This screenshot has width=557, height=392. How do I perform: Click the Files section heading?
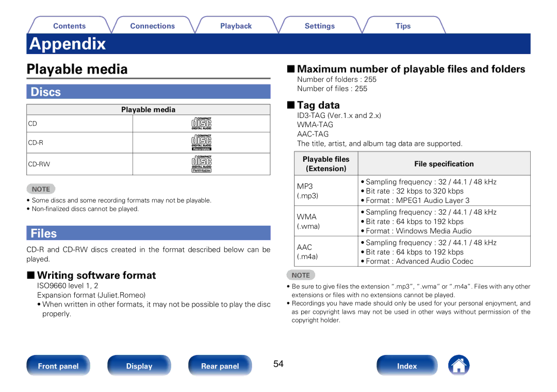coord(149,233)
